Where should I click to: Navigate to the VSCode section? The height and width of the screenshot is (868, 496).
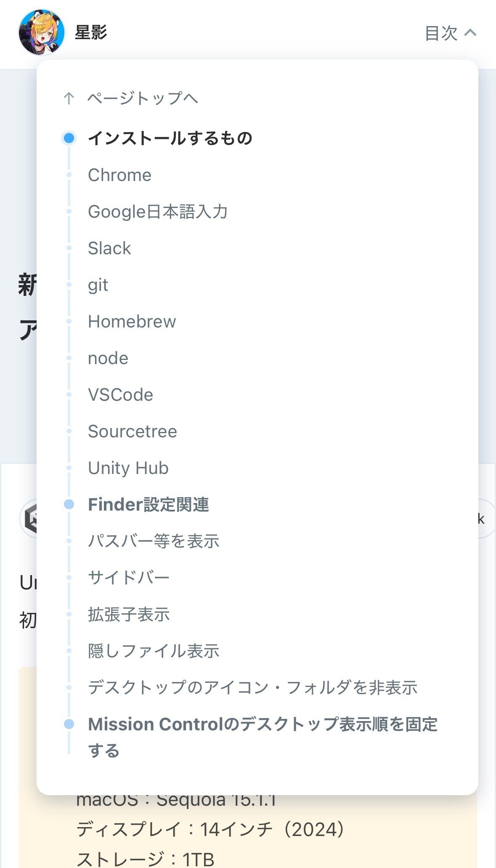pyautogui.click(x=120, y=394)
